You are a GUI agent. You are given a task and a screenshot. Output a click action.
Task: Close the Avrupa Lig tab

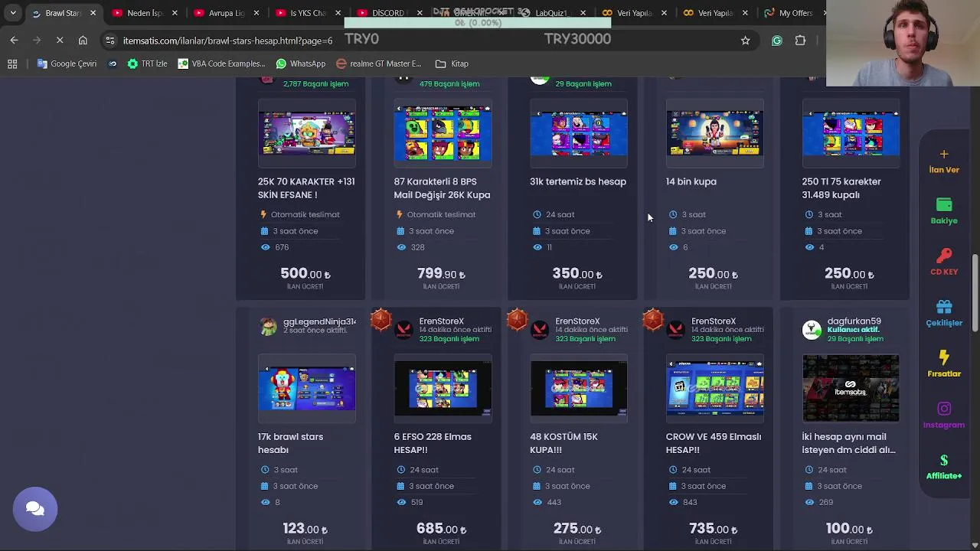pyautogui.click(x=256, y=13)
